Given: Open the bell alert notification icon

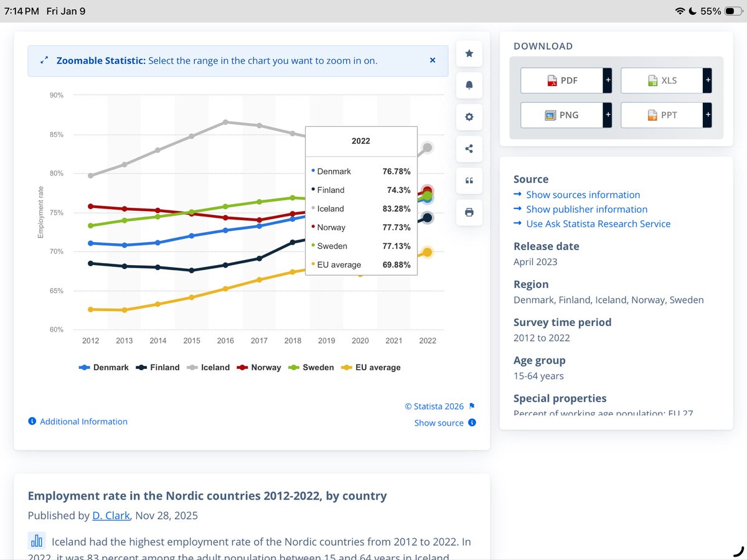Looking at the screenshot, I should 469,85.
